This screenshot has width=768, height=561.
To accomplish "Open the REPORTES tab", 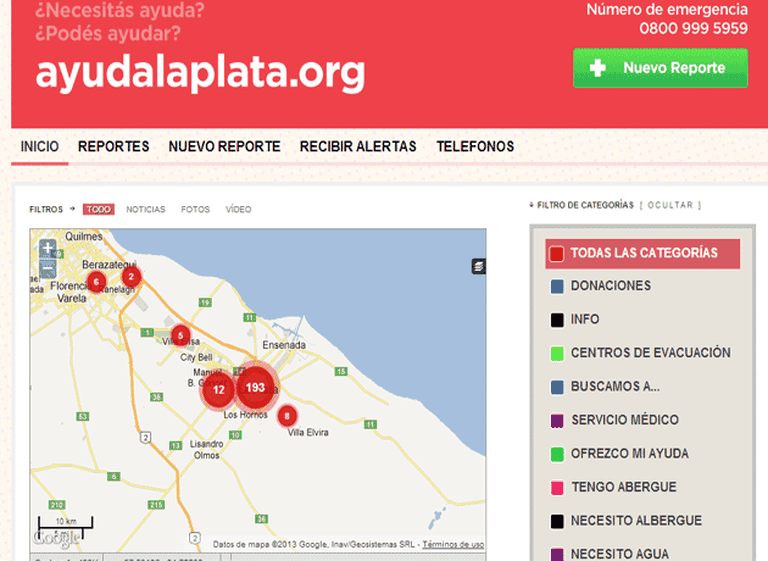I will pos(114,146).
